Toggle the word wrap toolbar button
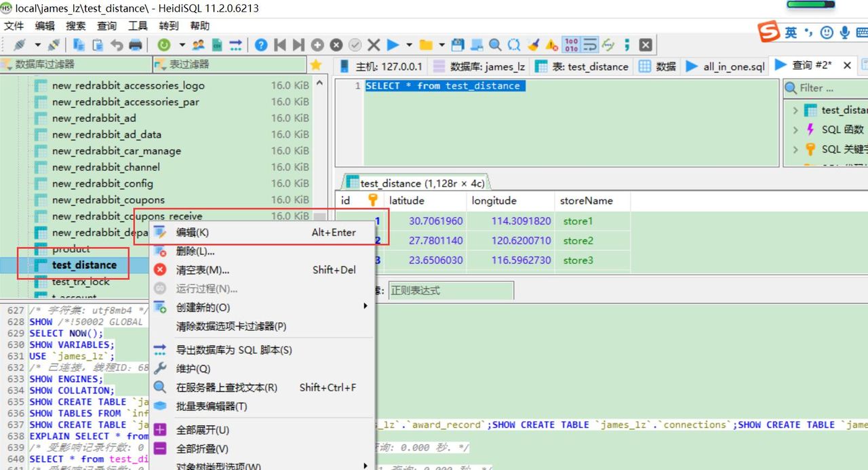 590,45
